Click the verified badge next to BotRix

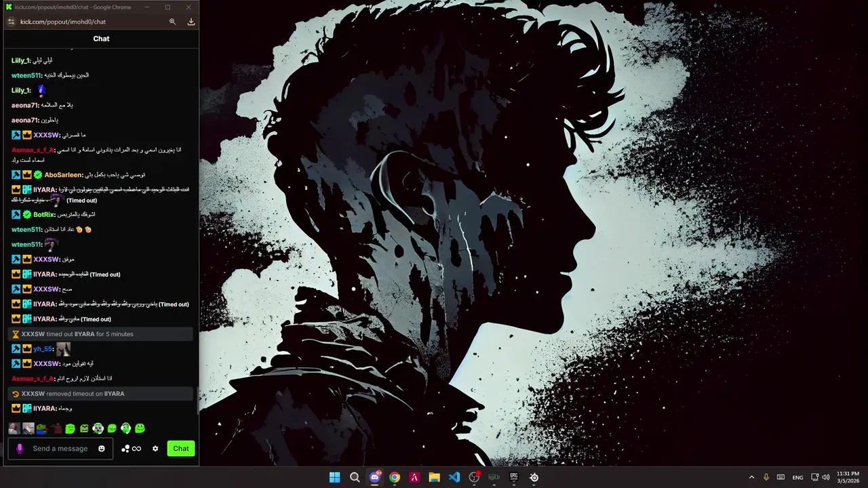27,214
